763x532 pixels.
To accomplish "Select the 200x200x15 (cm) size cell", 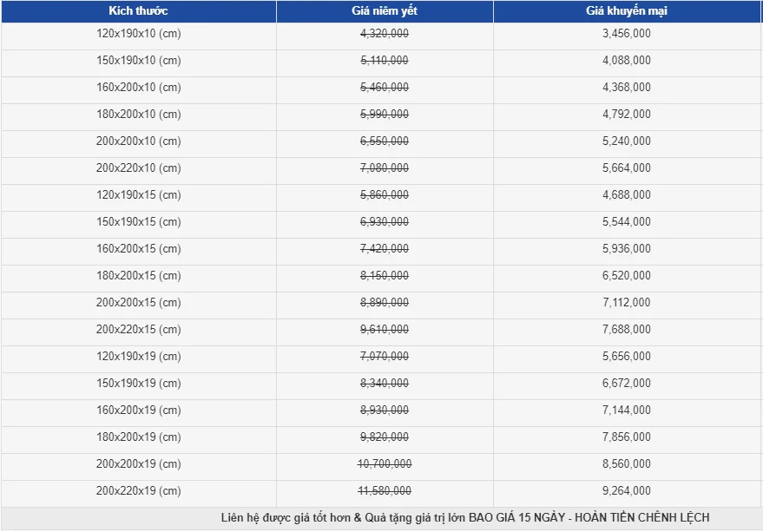I will point(138,303).
